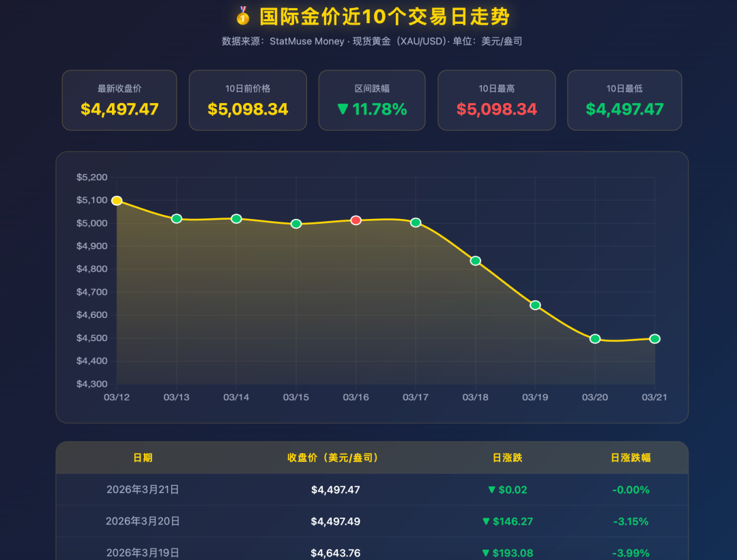The height and width of the screenshot is (560, 737).
Task: Click the 日涨跌幅 column header
Action: tap(631, 458)
